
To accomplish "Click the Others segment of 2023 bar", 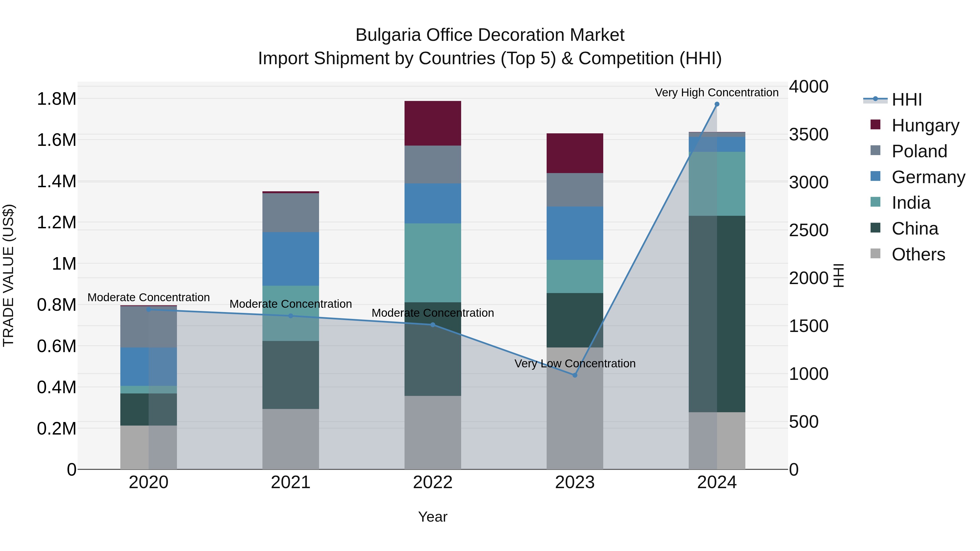I will (x=575, y=408).
